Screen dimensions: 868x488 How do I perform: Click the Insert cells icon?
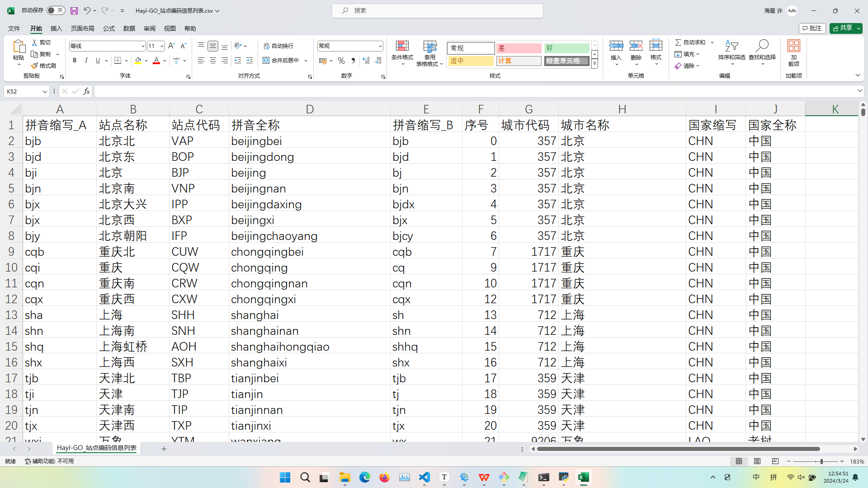coord(616,46)
